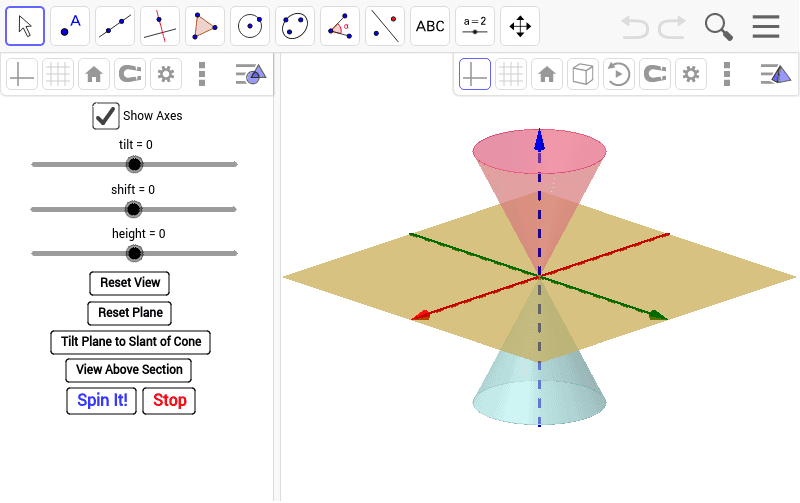
Task: Click the shift slider handle
Action: click(x=134, y=209)
